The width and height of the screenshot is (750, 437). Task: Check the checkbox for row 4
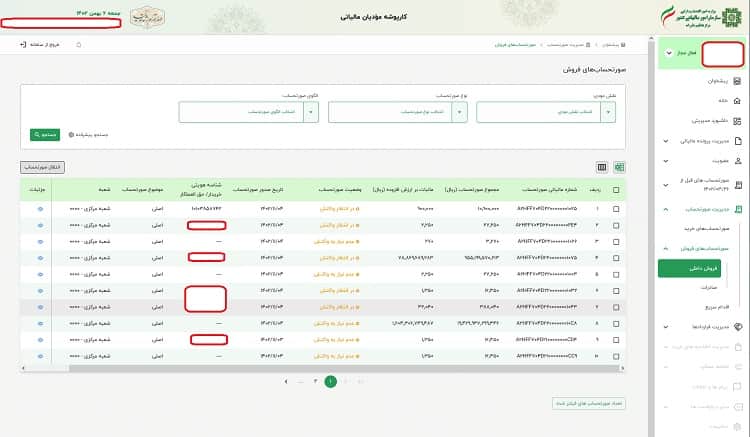[x=616, y=258]
